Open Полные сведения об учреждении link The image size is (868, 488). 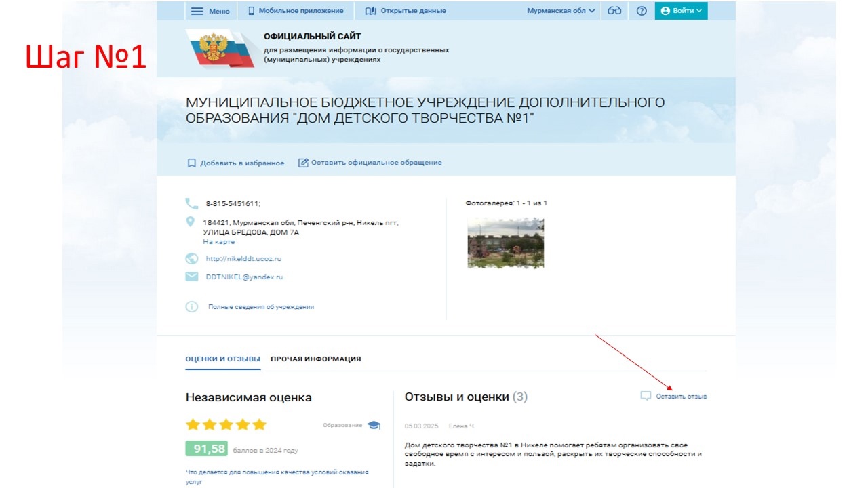(261, 307)
